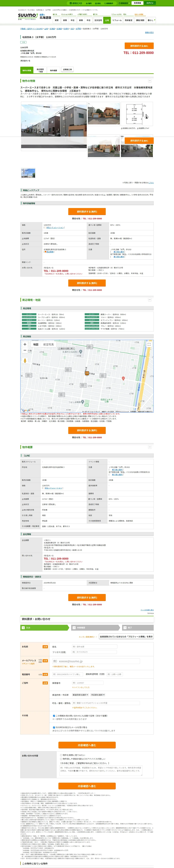Collapse the 物件概要 section

pos(150,447)
